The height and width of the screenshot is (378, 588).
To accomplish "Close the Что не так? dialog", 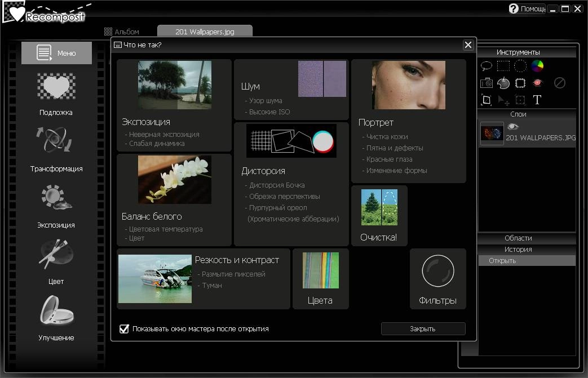I will click(468, 45).
